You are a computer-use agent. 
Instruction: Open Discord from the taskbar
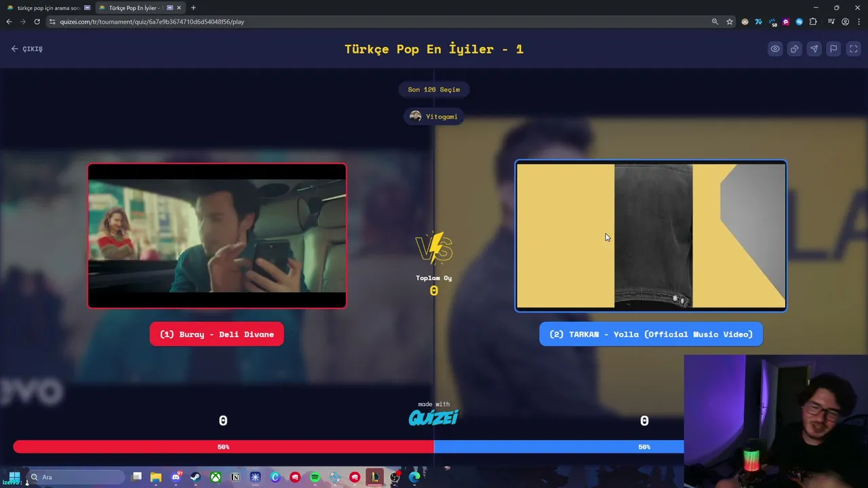(x=176, y=477)
